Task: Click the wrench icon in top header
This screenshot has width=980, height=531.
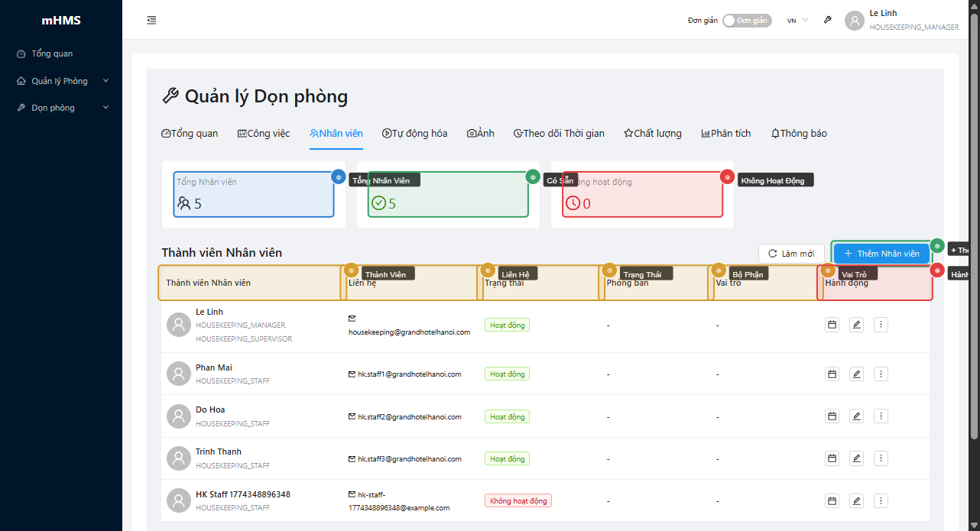Action: 827,21
